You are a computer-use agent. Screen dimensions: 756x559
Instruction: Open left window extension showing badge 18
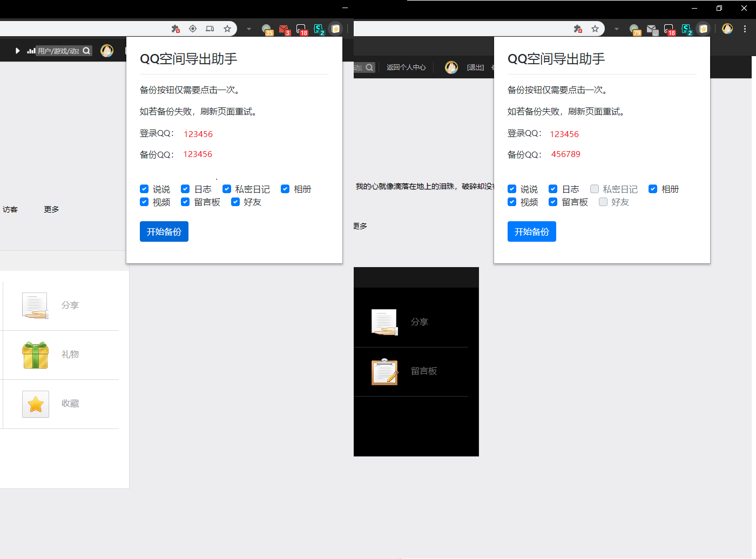click(302, 30)
